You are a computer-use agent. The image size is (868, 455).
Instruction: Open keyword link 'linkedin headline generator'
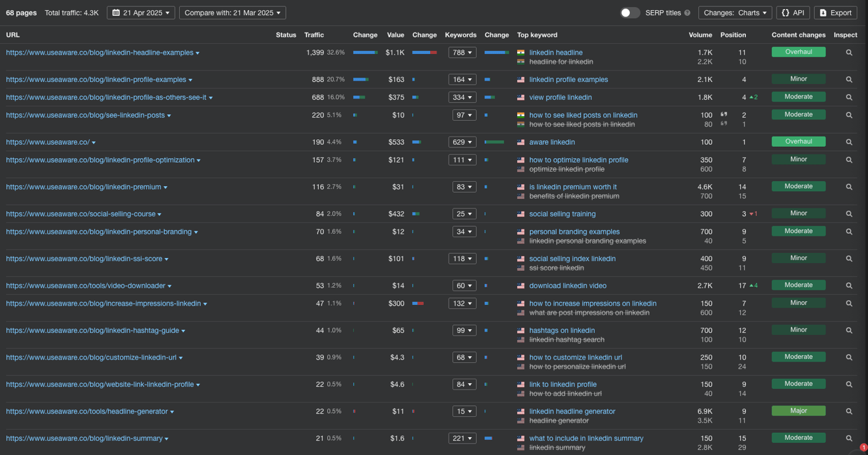coord(573,411)
